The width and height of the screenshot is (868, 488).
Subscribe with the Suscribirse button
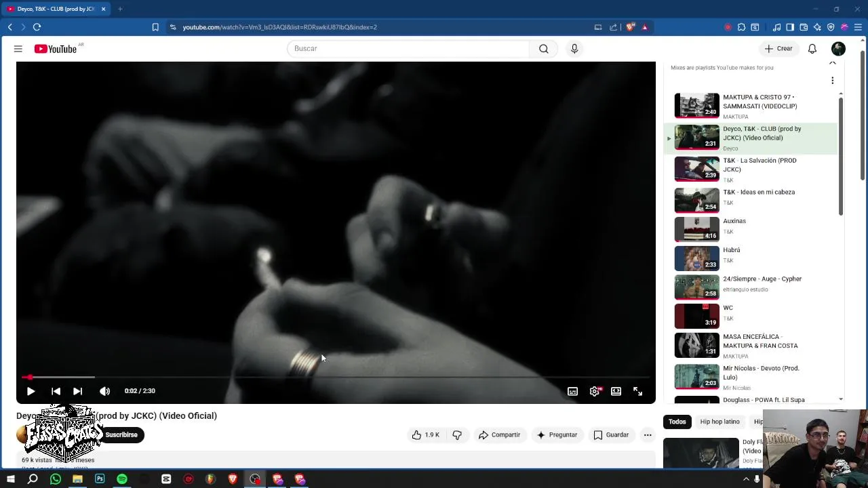coord(121,435)
